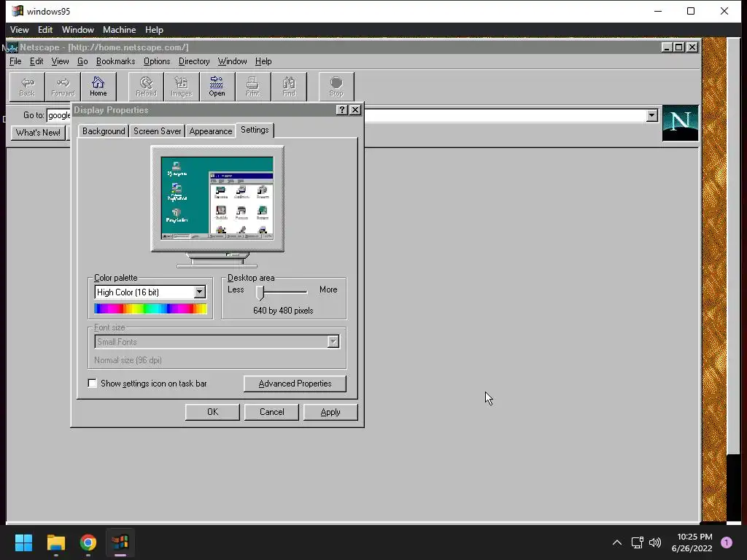Open Netscape Bookmarks menu
747x560 pixels.
116,61
